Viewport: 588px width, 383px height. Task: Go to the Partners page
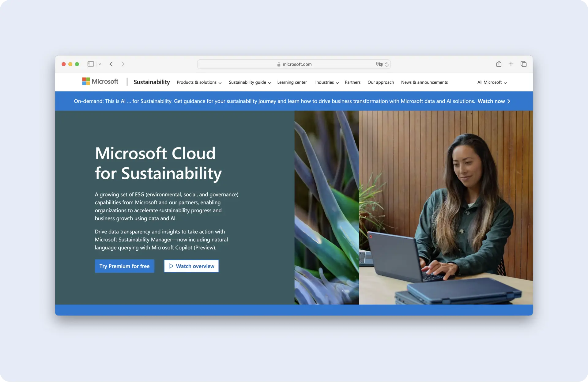tap(352, 82)
